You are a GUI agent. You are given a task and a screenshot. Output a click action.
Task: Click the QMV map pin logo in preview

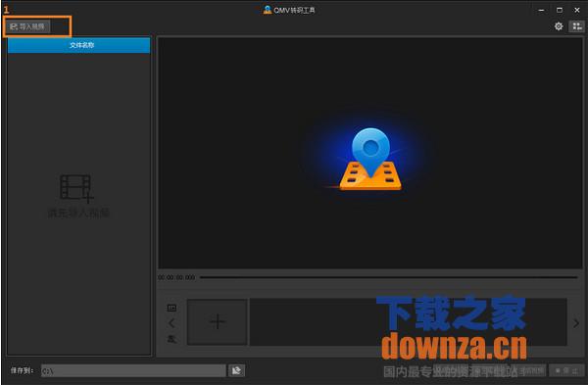(370, 160)
